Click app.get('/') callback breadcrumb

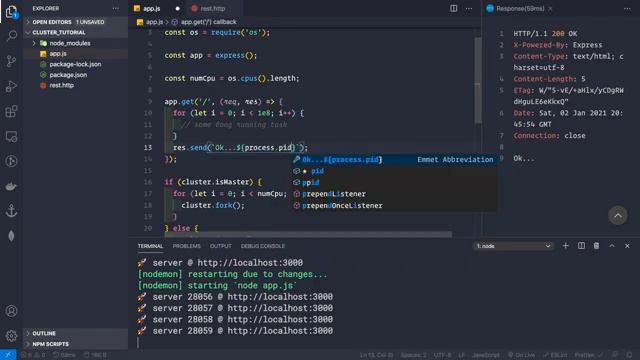coord(208,22)
